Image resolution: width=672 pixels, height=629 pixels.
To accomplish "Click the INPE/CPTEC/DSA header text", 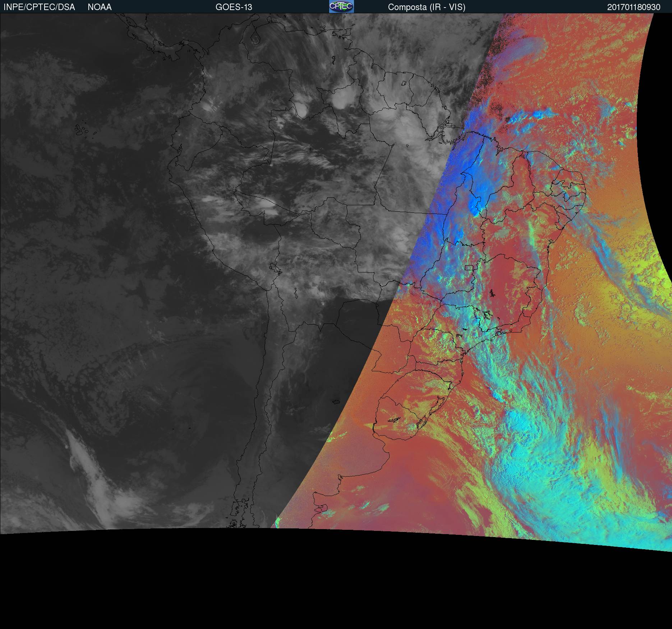I will pos(39,7).
